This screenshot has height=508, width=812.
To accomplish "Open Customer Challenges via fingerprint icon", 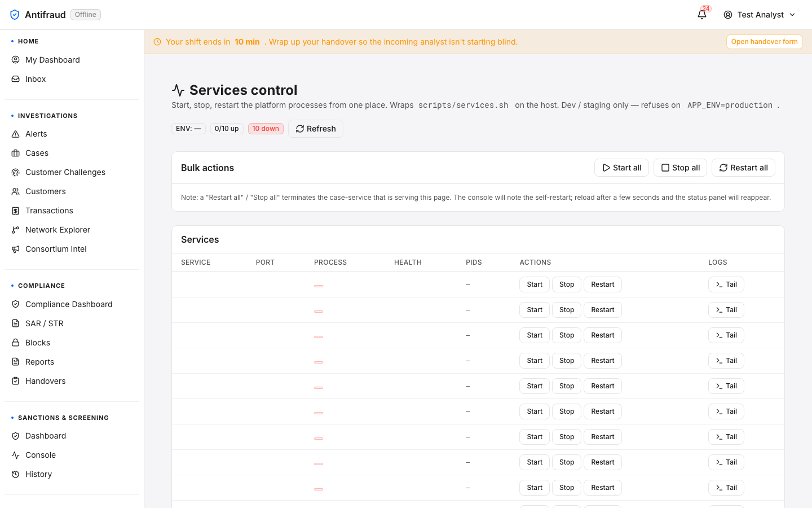I will click(x=16, y=172).
